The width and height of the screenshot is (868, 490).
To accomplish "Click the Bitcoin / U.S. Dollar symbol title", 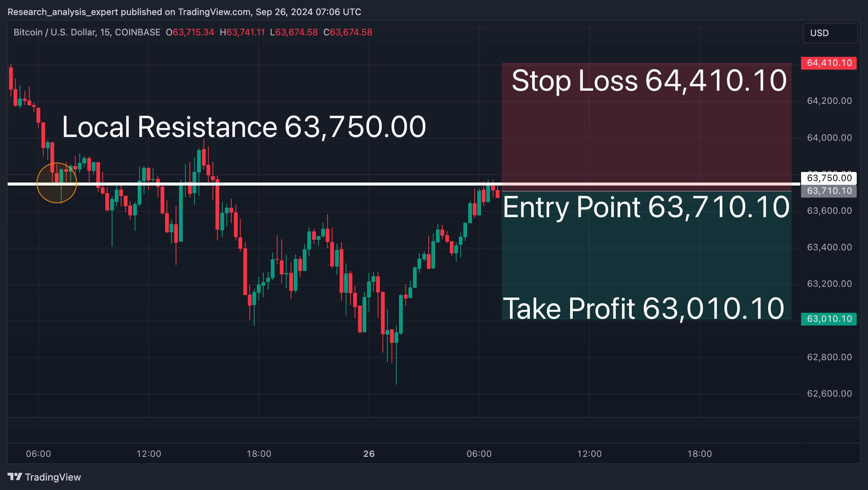I will tap(87, 32).
